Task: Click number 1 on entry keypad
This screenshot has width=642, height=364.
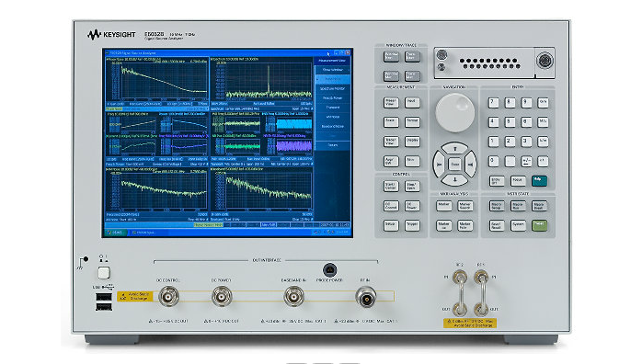Action: click(494, 142)
